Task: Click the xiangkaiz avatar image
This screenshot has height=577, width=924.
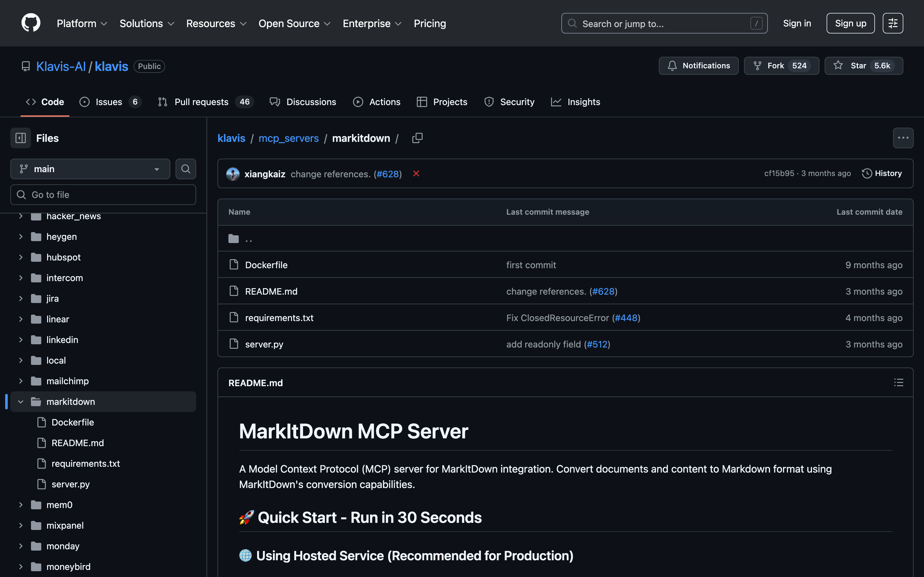Action: (233, 174)
